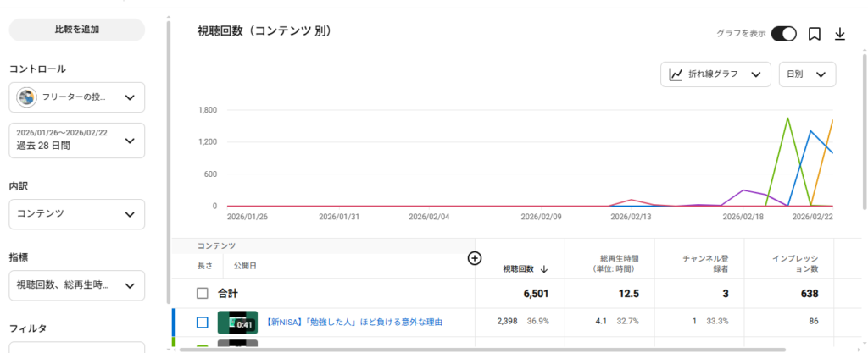This screenshot has width=868, height=353.
Task: Open the 折れ線グラフ chart type dropdown
Action: 715,74
